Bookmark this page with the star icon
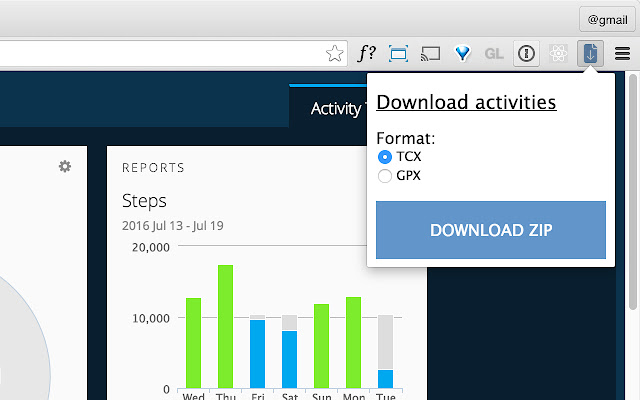This screenshot has height=400, width=640. (x=334, y=53)
